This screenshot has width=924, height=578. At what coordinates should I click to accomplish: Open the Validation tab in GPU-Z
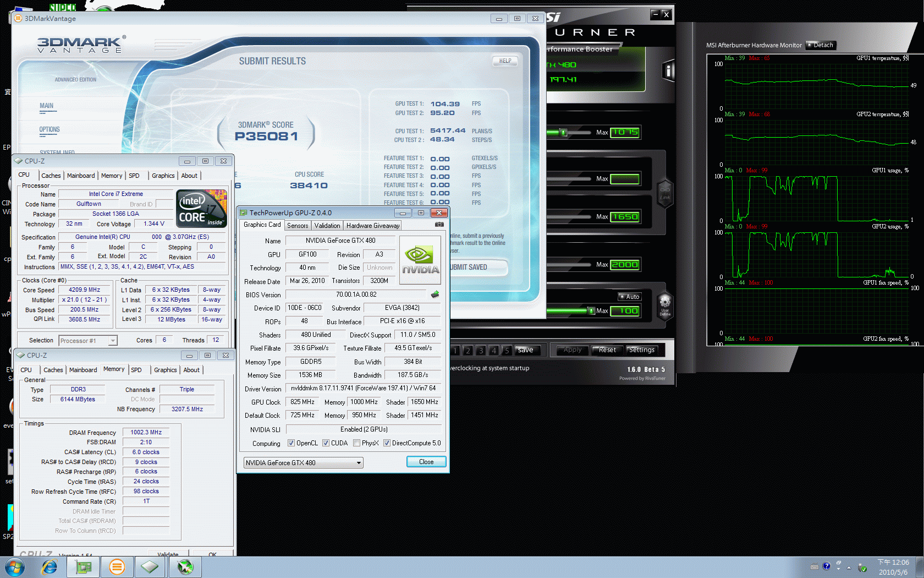[x=327, y=226]
